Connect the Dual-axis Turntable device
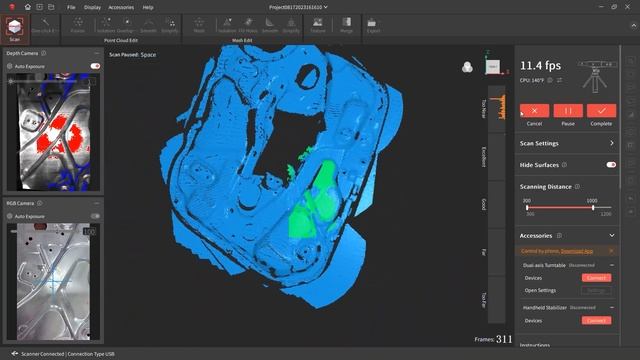The width and height of the screenshot is (640, 360). point(596,278)
